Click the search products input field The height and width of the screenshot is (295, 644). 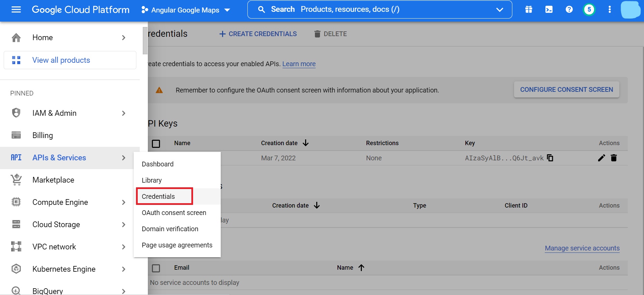click(371, 9)
